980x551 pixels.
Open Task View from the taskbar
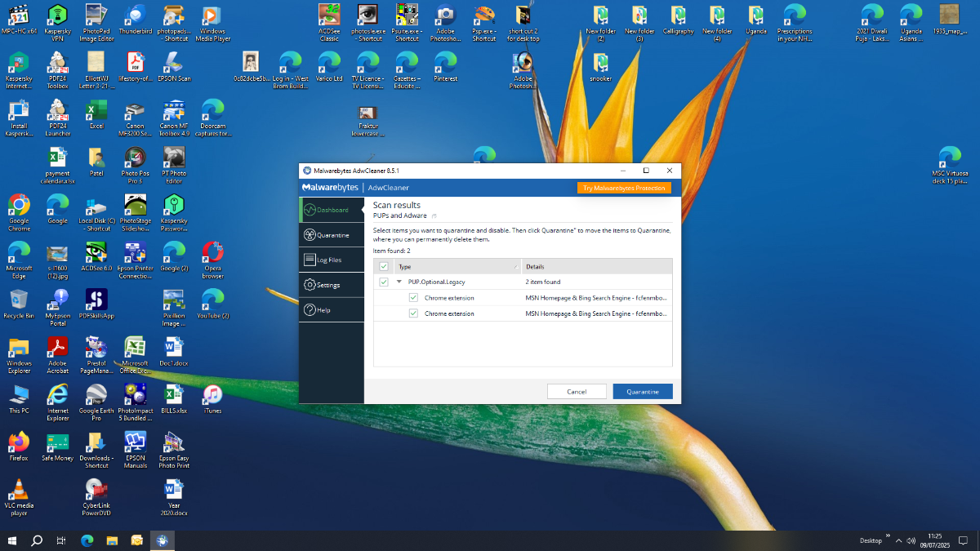[61, 540]
